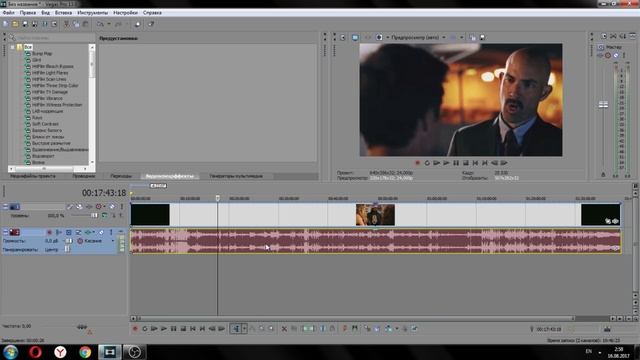Image resolution: width=640 pixels, height=360 pixels.
Task: Open the Правка menu
Action: coord(28,13)
